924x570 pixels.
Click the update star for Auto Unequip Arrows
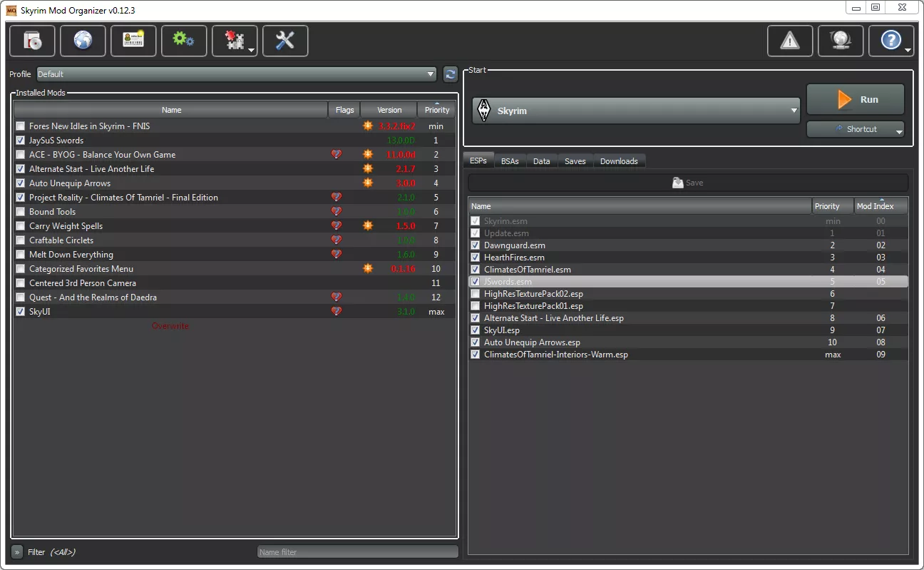click(368, 183)
